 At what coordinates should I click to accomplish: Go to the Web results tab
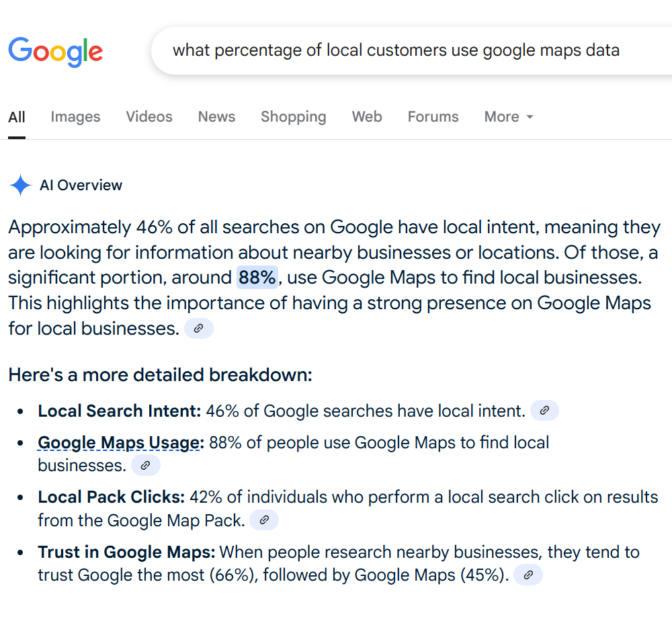click(367, 116)
